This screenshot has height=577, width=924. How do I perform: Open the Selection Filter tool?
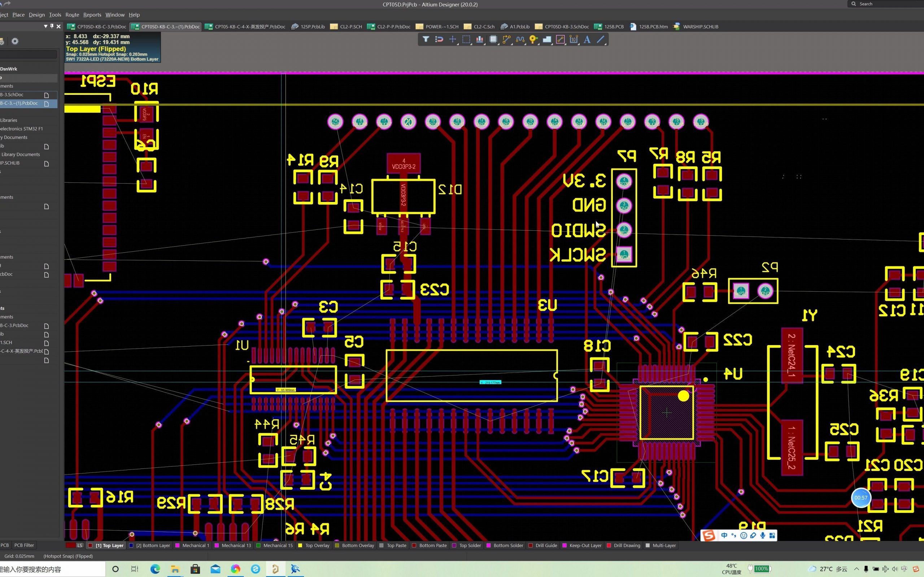pyautogui.click(x=425, y=39)
